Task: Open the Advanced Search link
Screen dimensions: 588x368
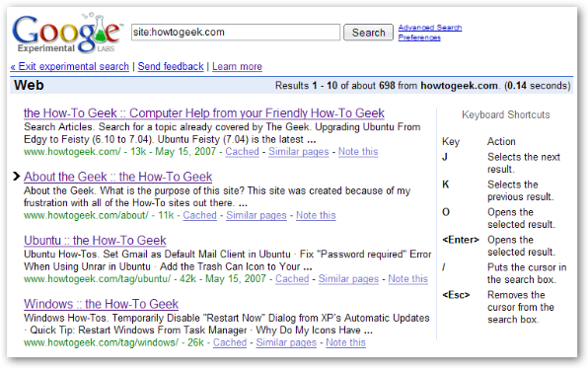Action: click(430, 28)
